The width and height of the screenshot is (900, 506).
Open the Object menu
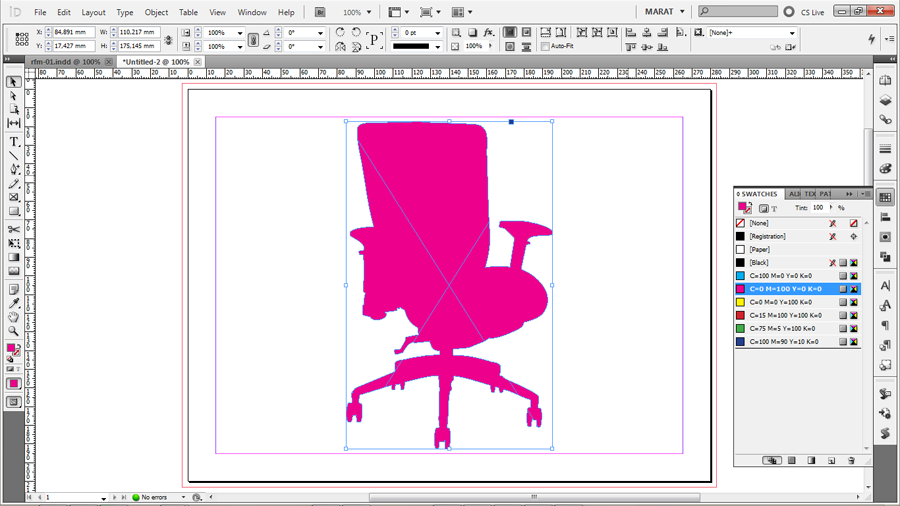tap(156, 12)
